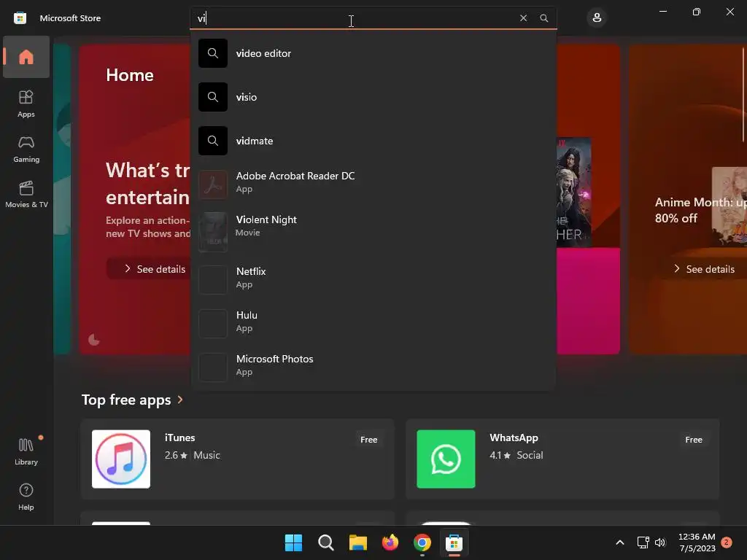Launch Google Chrome from taskbar

[422, 542]
